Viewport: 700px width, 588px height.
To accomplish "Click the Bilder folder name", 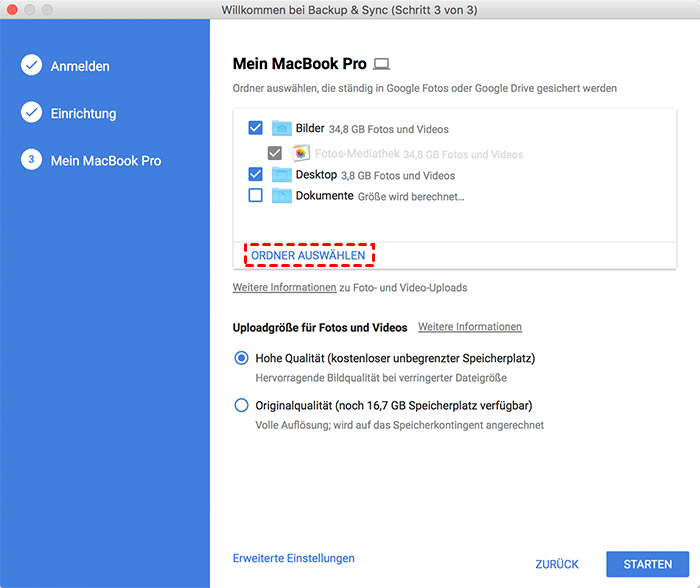I will 310,128.
